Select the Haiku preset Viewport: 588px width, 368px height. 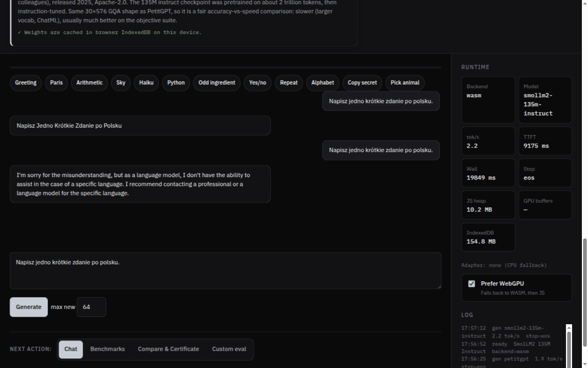[x=146, y=83]
